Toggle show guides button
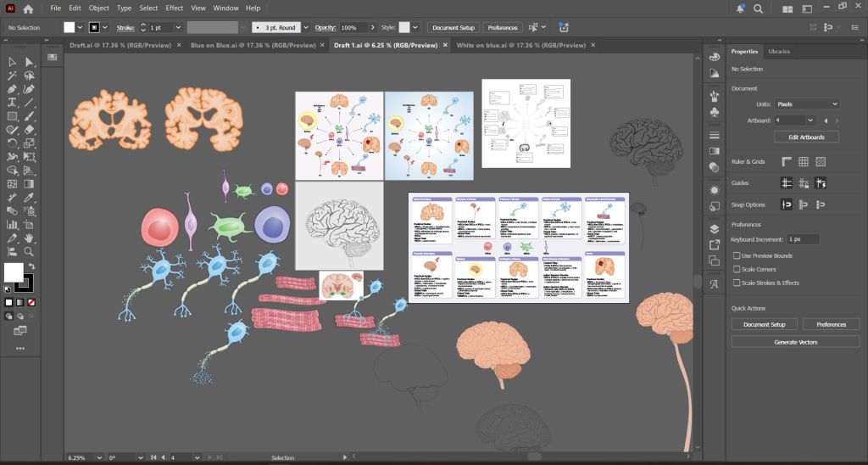 coord(787,183)
